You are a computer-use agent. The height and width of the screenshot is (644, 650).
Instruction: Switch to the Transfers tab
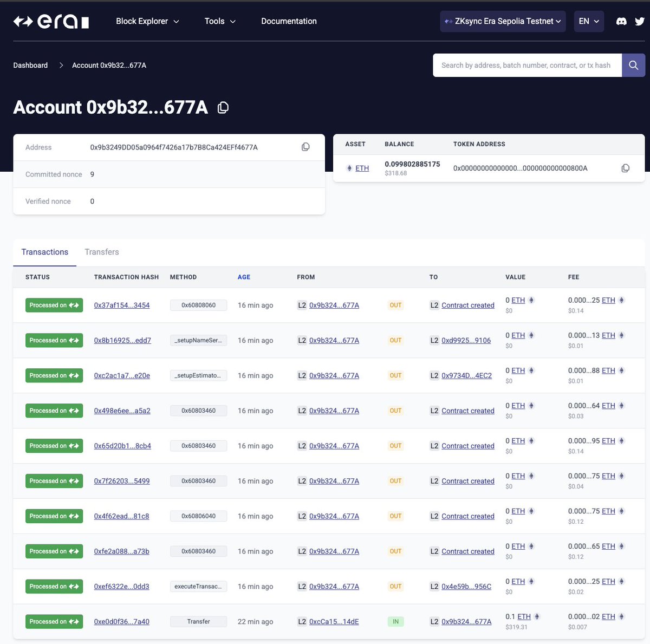102,252
